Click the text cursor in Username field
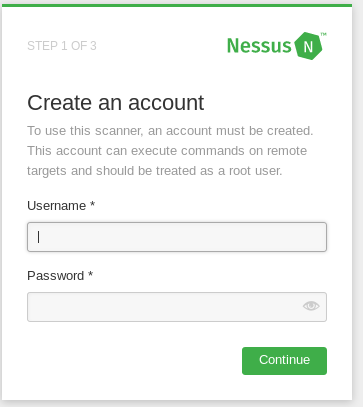Viewport: 363px width, 407px height. point(39,237)
